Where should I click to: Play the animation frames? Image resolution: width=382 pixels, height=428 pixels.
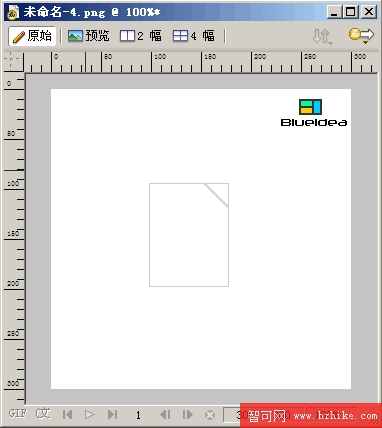(90, 414)
